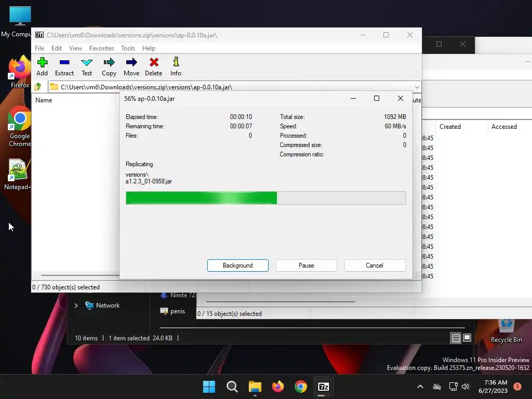Pause the extraction progress
This screenshot has width=532, height=399.
pos(307,265)
